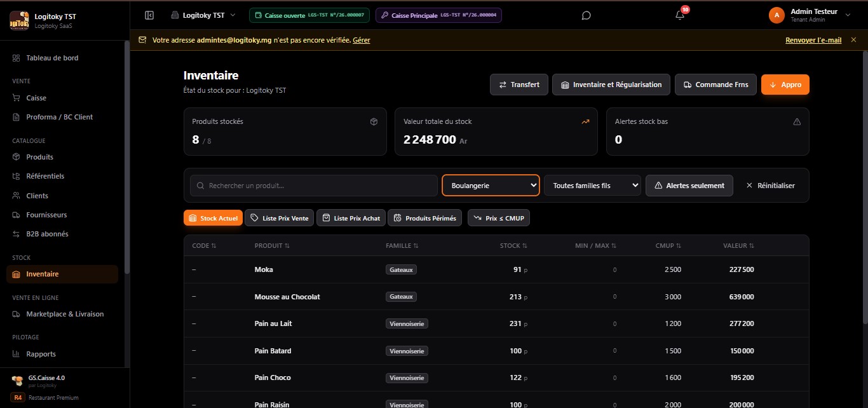This screenshot has height=408, width=868.
Task: Collapse the sidebar with the panel icon
Action: [149, 15]
